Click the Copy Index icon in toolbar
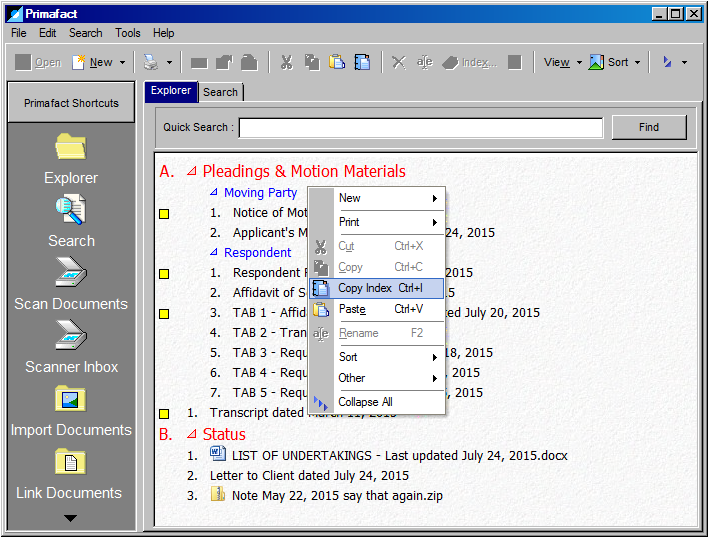The width and height of the screenshot is (709, 537). click(x=362, y=62)
